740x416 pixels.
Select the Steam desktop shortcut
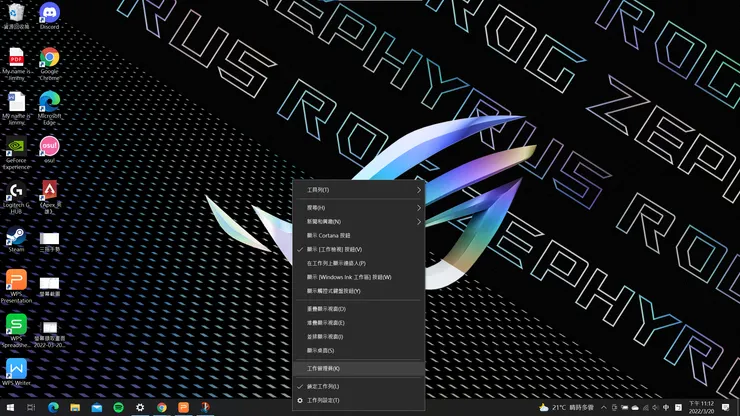click(17, 239)
